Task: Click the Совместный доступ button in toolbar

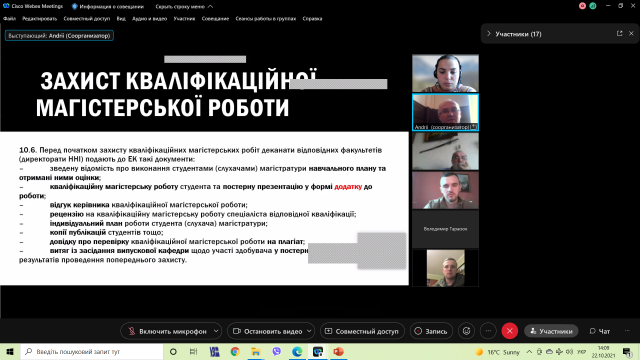Action: (x=362, y=331)
